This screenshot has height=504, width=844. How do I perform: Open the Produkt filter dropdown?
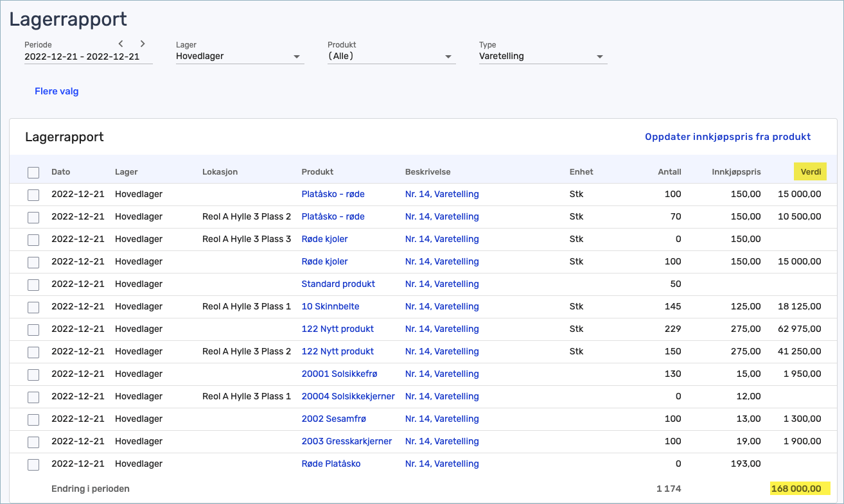(391, 56)
